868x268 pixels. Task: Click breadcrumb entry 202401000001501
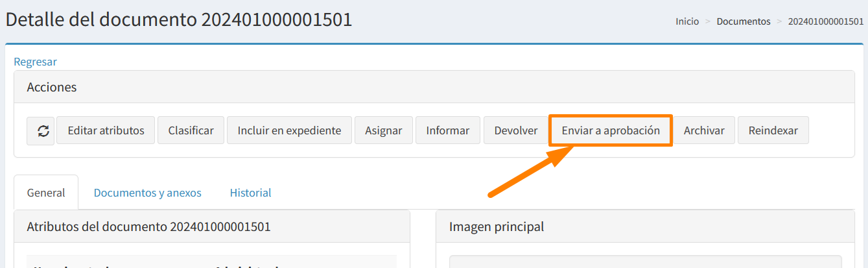click(825, 21)
